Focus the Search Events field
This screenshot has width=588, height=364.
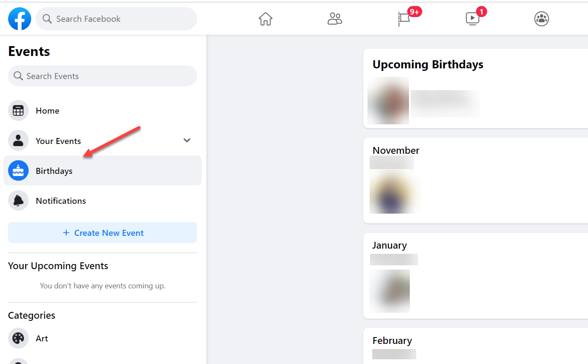(103, 76)
